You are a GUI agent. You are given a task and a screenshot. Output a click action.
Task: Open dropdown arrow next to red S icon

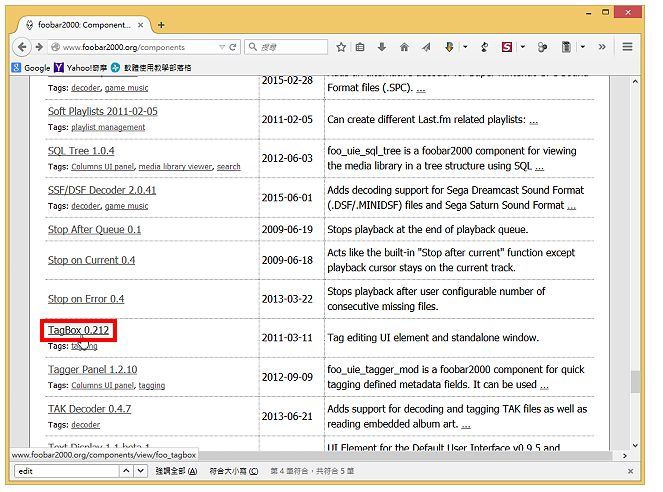(x=523, y=47)
